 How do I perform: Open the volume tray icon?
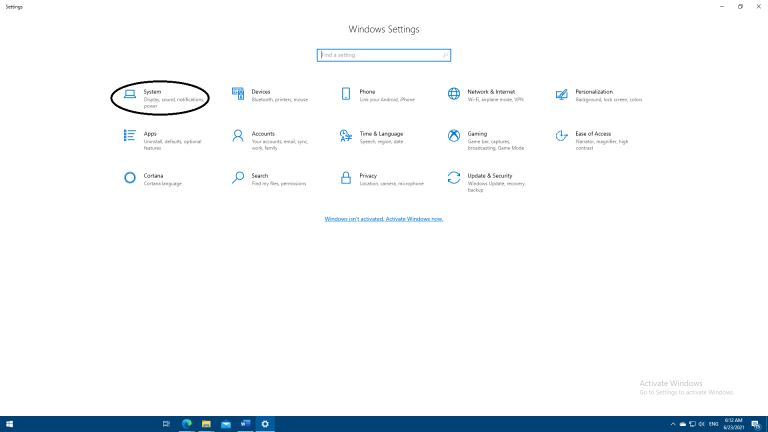(701, 424)
